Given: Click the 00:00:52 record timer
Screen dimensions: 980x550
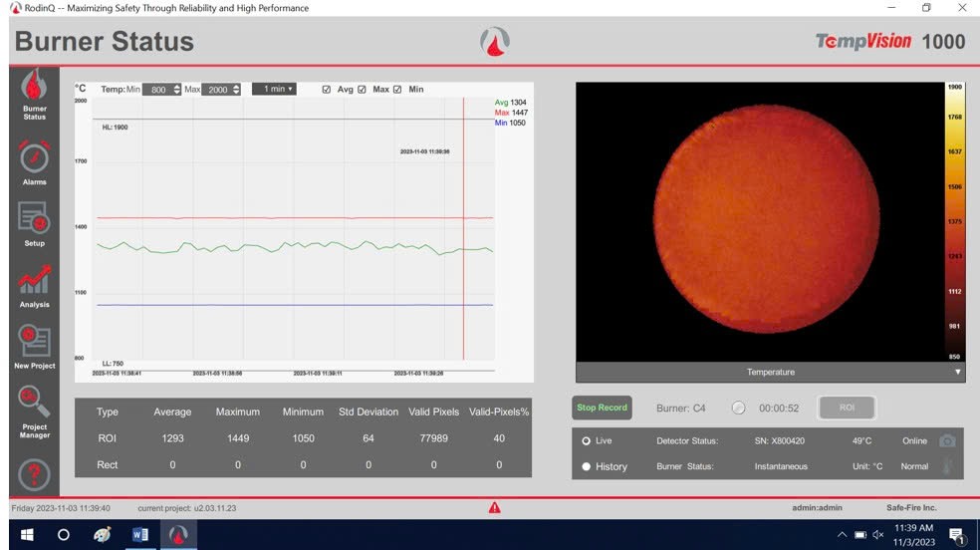Looking at the screenshot, I should (x=779, y=409).
